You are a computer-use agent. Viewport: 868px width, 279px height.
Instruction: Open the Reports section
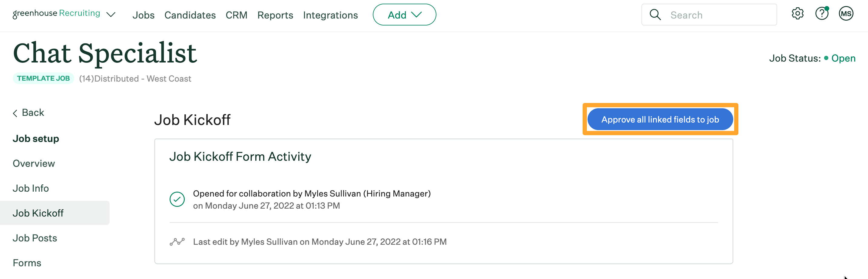pyautogui.click(x=275, y=15)
